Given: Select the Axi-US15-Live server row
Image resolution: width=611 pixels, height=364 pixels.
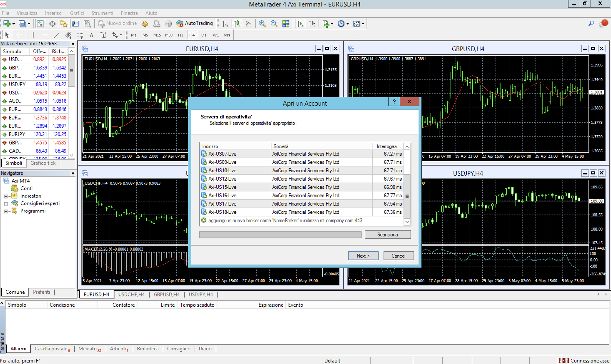Looking at the screenshot, I should point(222,187).
